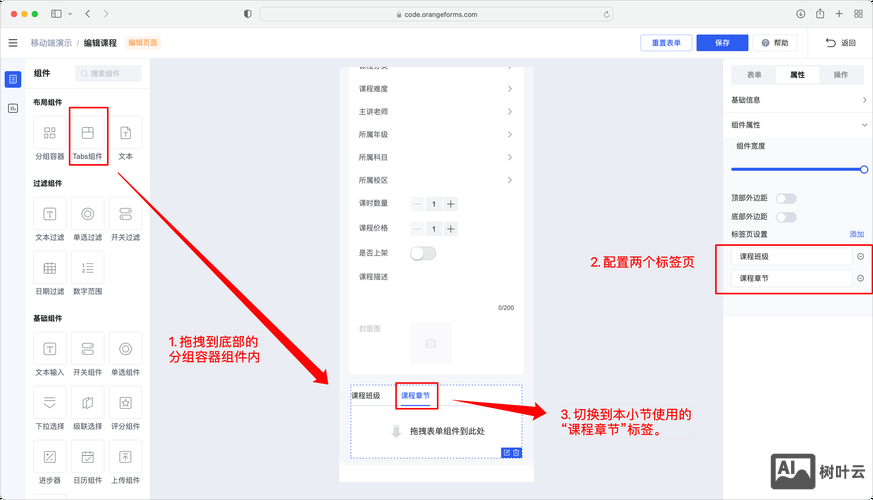Select the 分组容器 layout component
This screenshot has width=873, height=500.
[50, 139]
